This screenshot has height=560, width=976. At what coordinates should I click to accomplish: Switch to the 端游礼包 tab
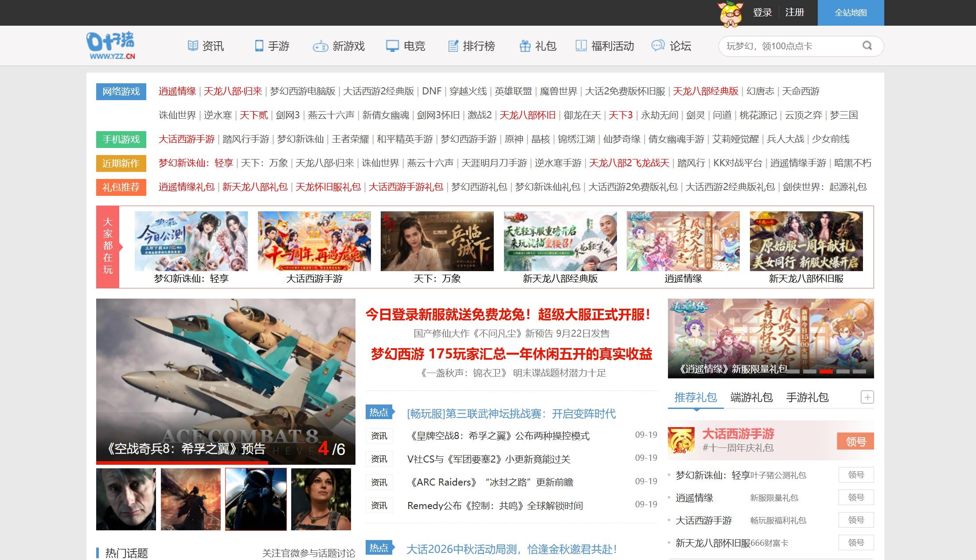point(751,397)
